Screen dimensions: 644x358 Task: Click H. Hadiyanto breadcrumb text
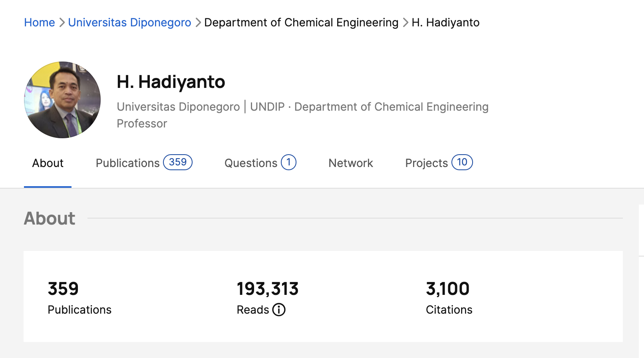445,22
